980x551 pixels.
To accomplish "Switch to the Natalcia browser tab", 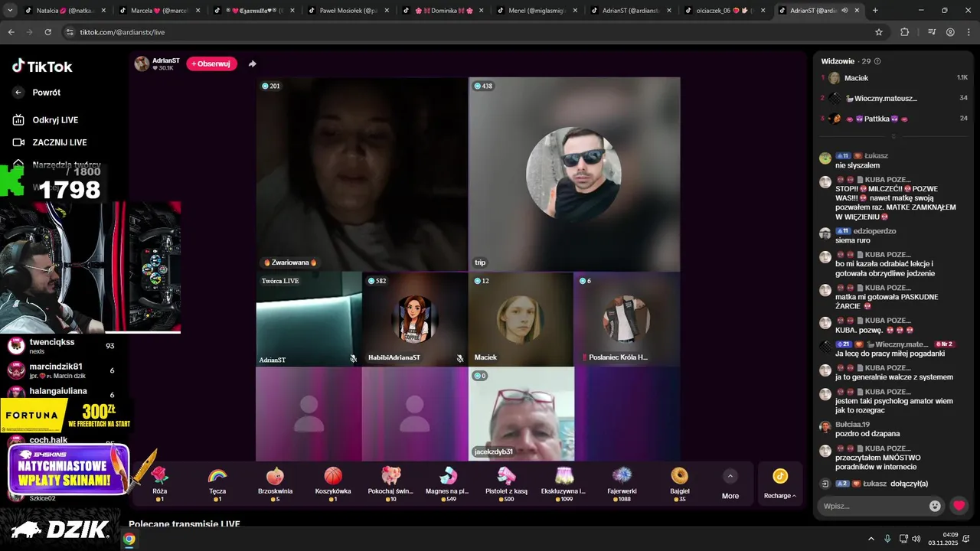I will coord(67,11).
